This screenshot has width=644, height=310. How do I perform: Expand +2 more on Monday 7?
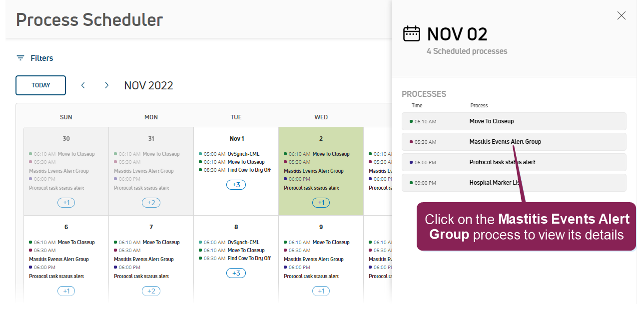151,291
